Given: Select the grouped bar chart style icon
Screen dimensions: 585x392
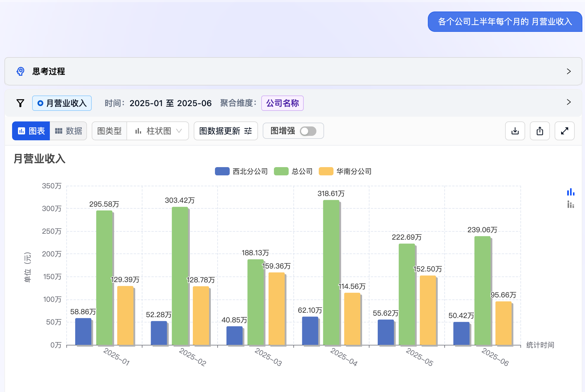Looking at the screenshot, I should tap(571, 192).
